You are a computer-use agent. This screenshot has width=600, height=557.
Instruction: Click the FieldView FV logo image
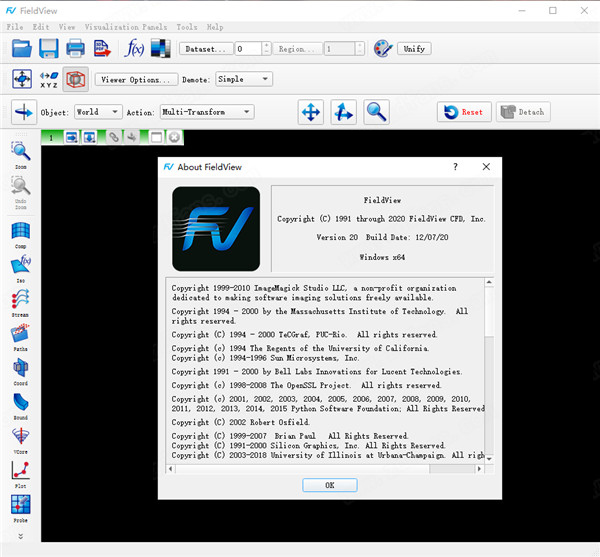click(x=216, y=229)
